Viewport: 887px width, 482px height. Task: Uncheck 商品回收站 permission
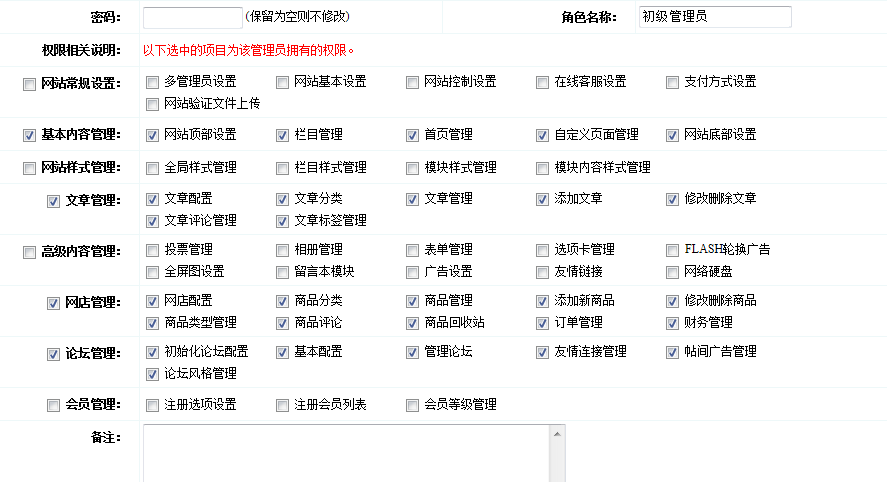tap(412, 324)
